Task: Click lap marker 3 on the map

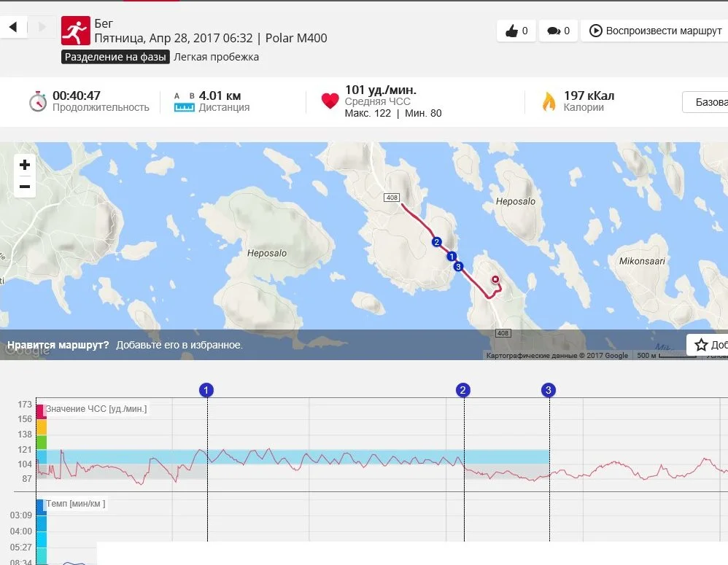Action: [458, 266]
